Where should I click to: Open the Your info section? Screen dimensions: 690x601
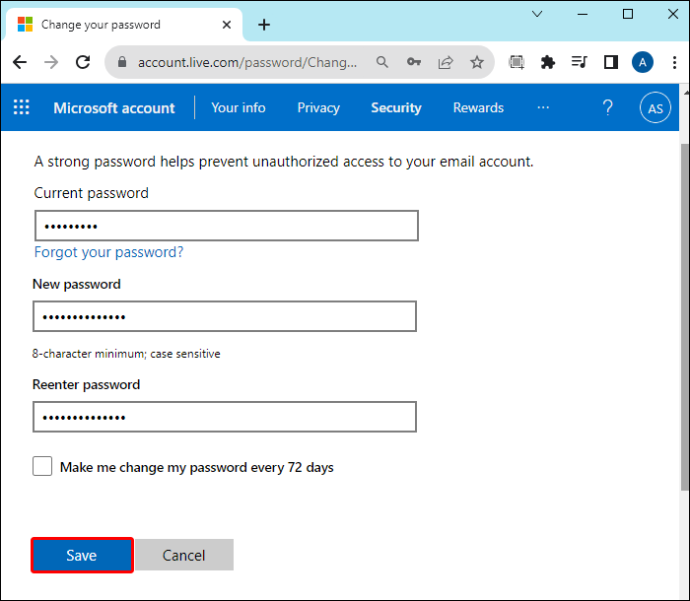click(239, 108)
